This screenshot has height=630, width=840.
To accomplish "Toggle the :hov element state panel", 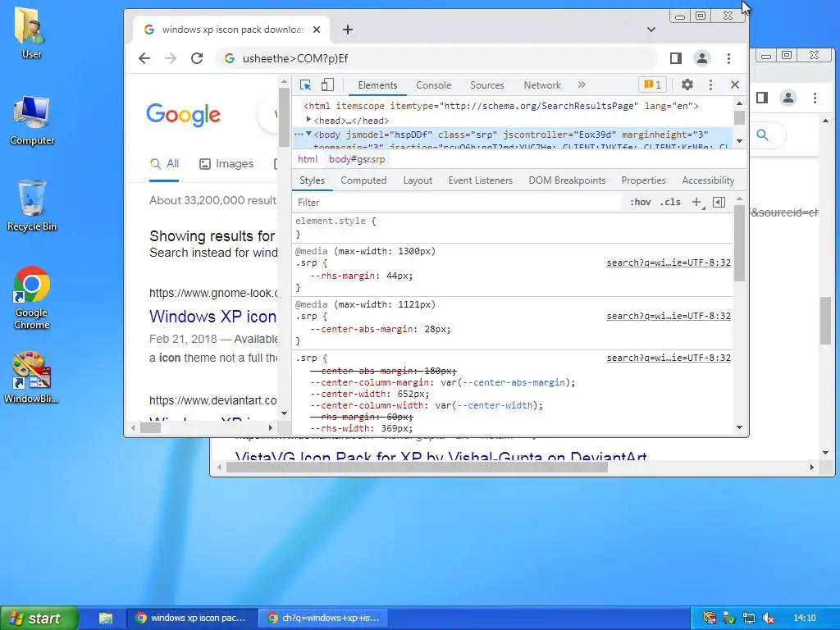I will pyautogui.click(x=640, y=202).
